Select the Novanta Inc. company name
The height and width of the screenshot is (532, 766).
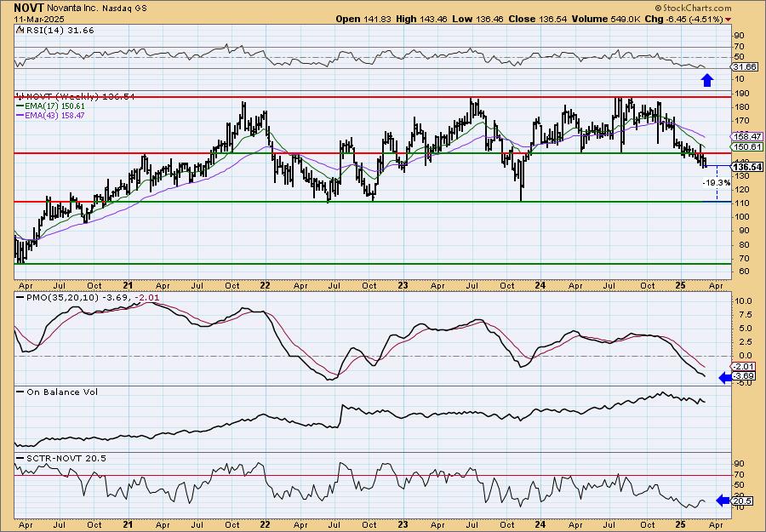[x=73, y=9]
